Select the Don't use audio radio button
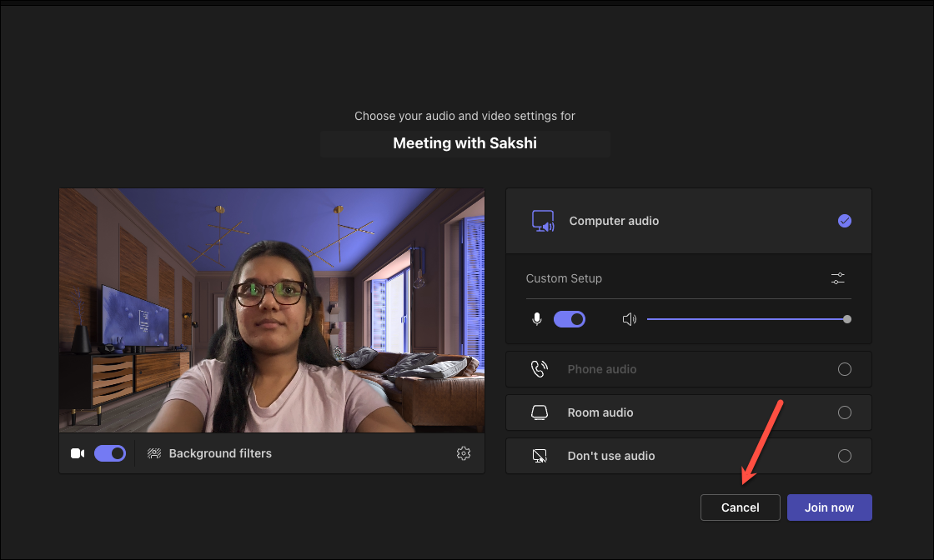The width and height of the screenshot is (934, 560). (845, 456)
